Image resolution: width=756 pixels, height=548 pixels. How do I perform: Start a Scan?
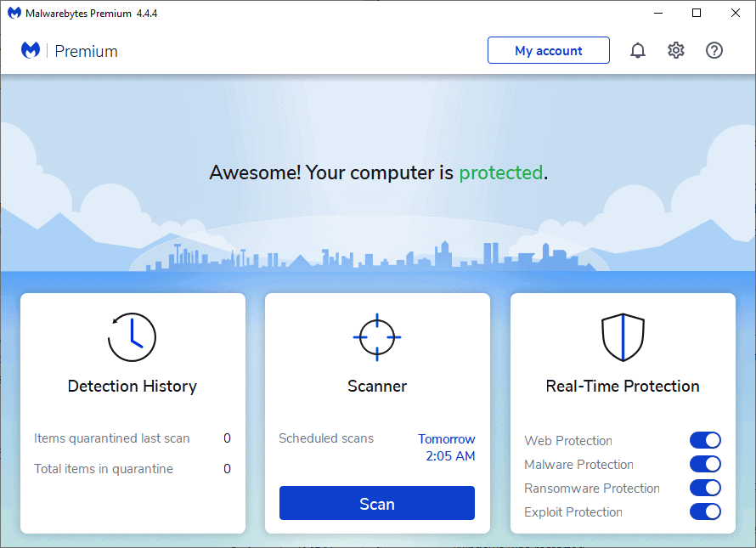(376, 503)
